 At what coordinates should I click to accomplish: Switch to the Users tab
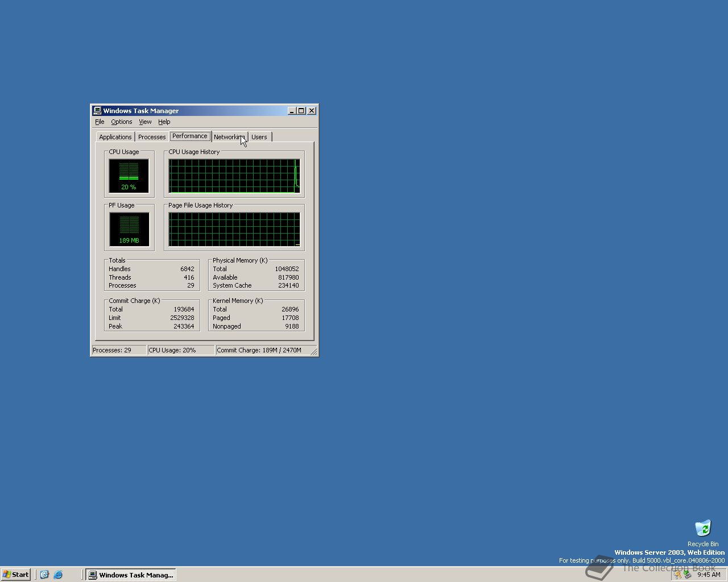(x=259, y=137)
